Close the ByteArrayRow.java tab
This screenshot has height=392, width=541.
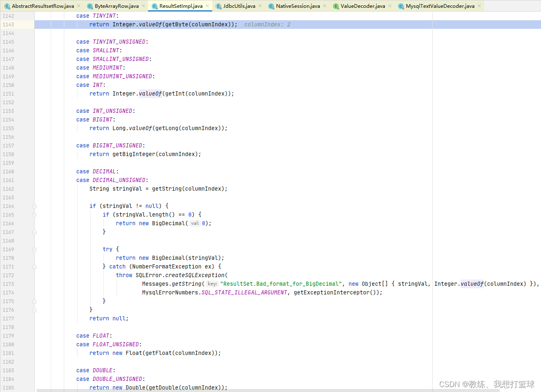click(143, 6)
